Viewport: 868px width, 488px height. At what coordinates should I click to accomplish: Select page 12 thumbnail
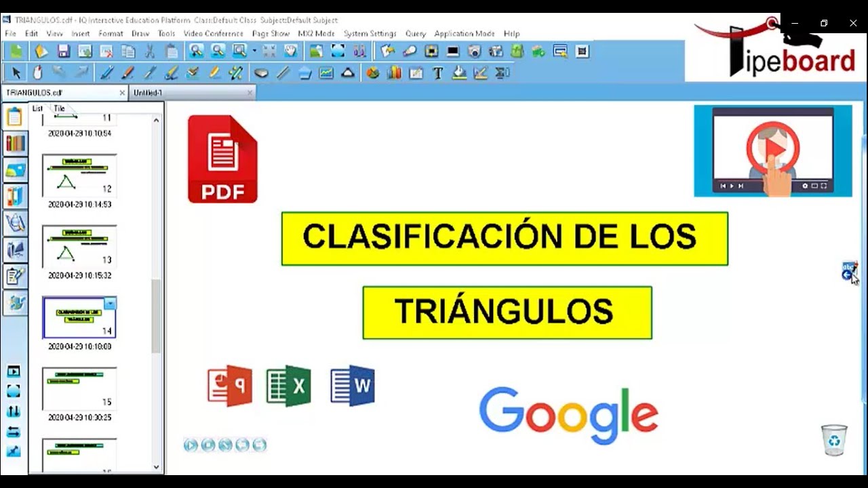(79, 175)
